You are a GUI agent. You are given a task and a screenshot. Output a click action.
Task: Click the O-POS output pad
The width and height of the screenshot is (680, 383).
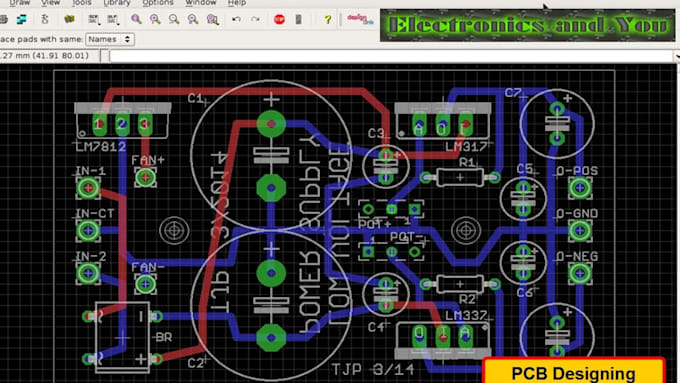point(580,188)
